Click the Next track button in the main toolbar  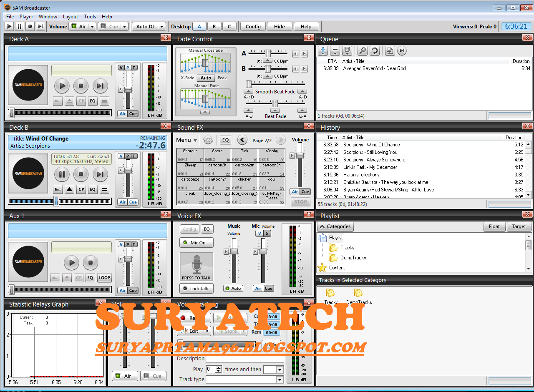[x=40, y=26]
